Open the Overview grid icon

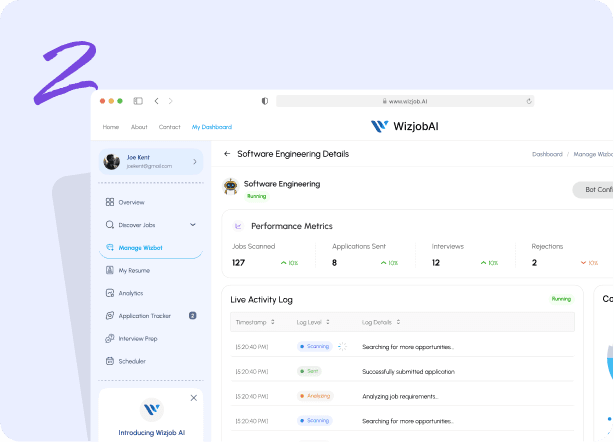coord(110,202)
